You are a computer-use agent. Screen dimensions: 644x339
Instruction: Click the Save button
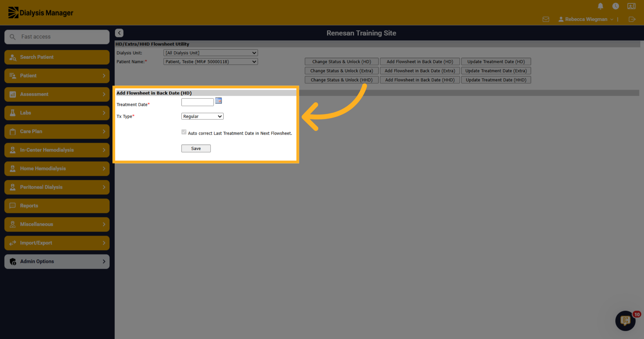[x=196, y=149]
